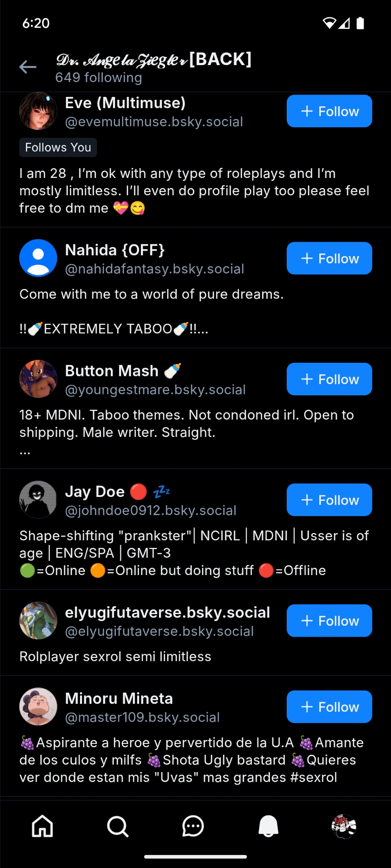
Task: Open @johndoe0912.bsky.social handle
Action: 151,510
